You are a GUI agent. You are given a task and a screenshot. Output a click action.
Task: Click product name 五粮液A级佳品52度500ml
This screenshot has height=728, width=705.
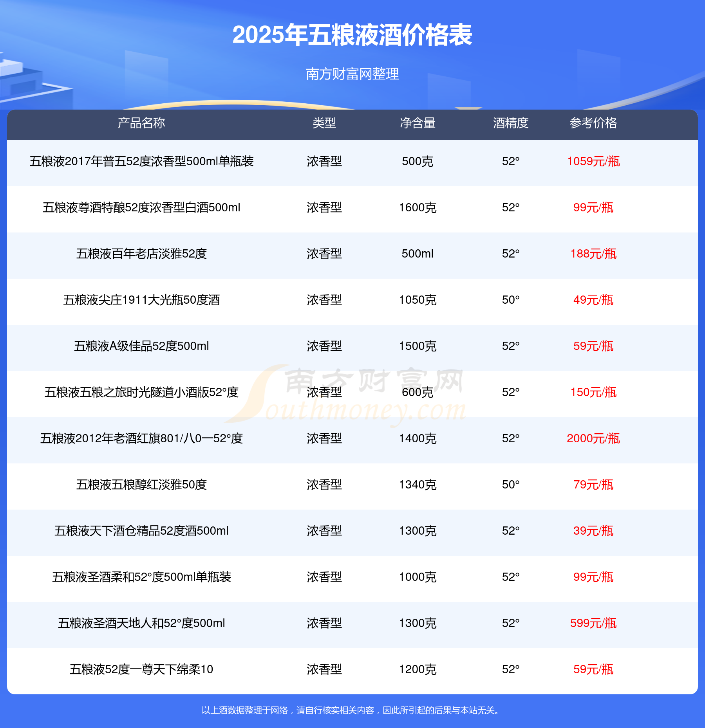tap(141, 346)
